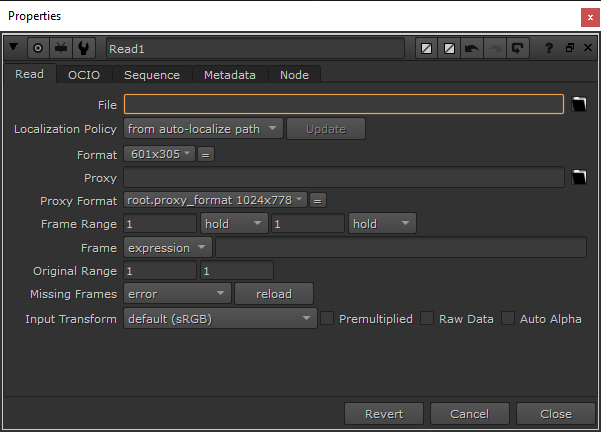601x432 pixels.
Task: Click the Frame Range last frame field
Action: 308,223
